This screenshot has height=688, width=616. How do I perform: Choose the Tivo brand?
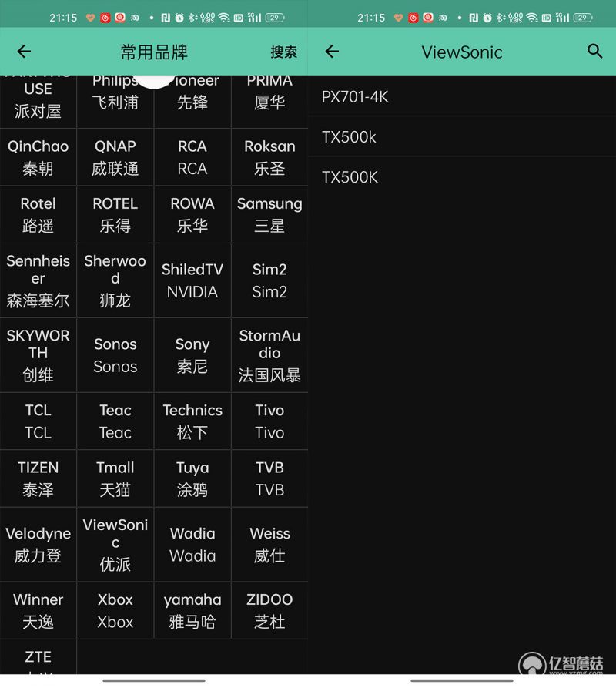click(x=269, y=421)
